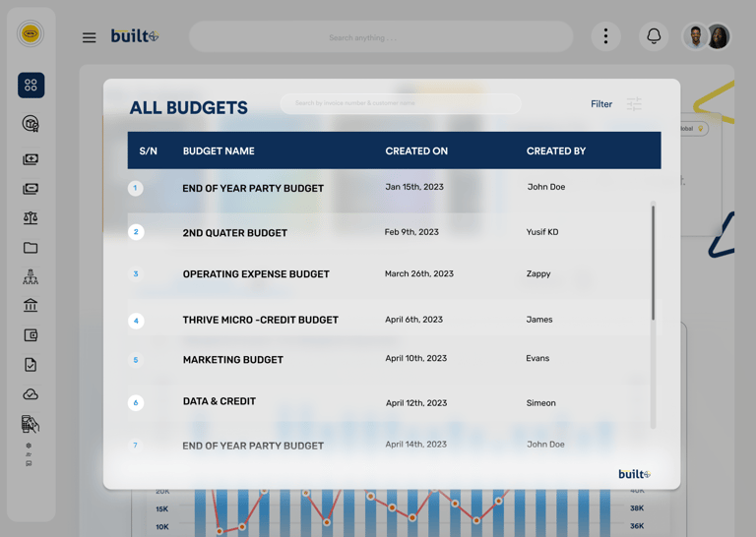756x537 pixels.
Task: Click the CREATED BY column header
Action: coord(556,151)
